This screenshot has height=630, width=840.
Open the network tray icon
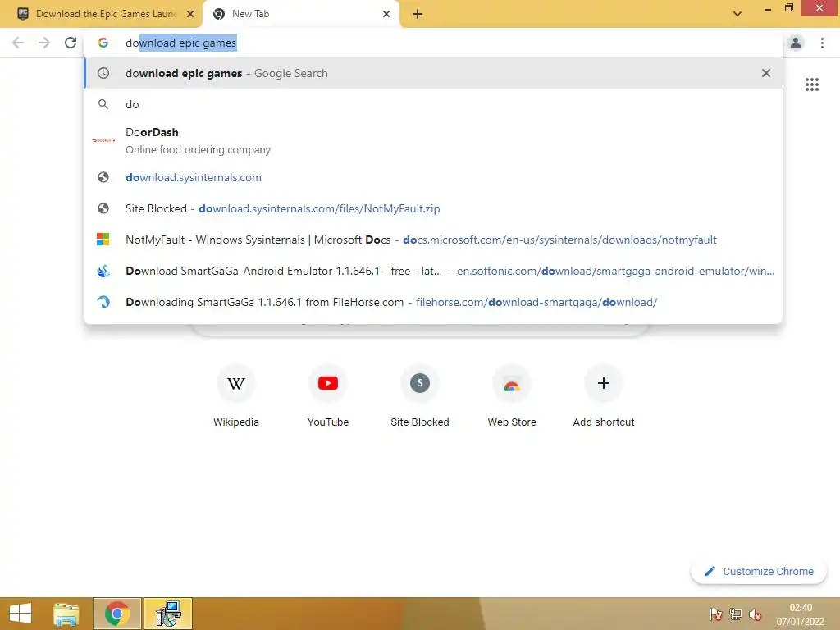coord(736,614)
